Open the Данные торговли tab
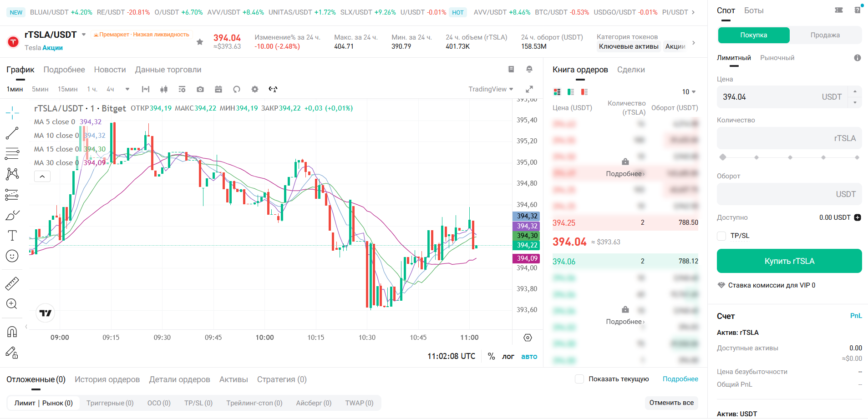The width and height of the screenshot is (868, 419). coord(168,70)
